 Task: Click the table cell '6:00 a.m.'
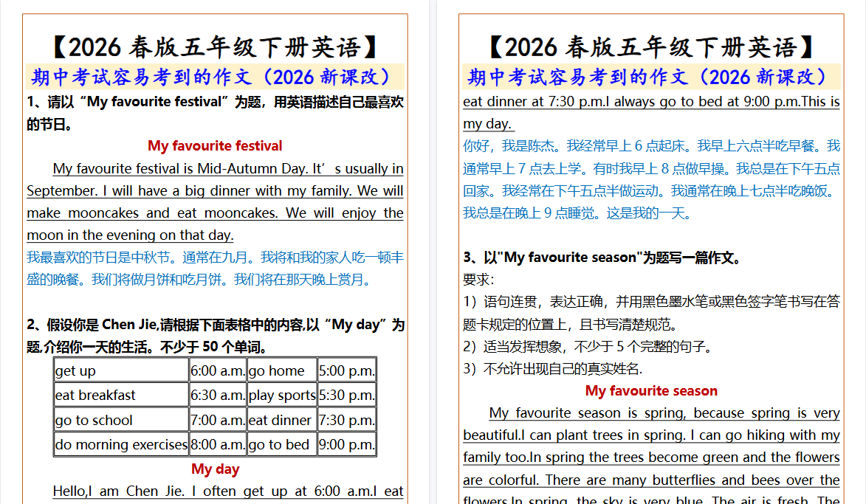click(218, 370)
